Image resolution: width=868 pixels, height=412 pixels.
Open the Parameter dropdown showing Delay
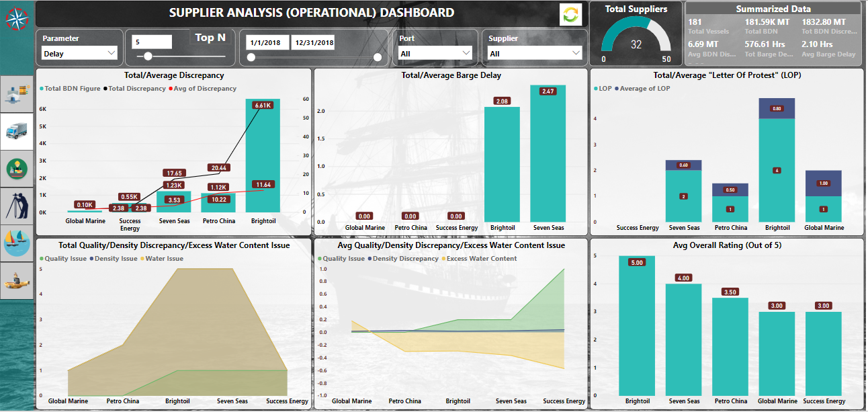79,53
